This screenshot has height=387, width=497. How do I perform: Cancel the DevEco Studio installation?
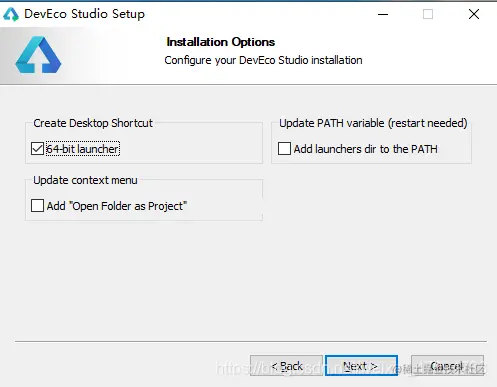(x=447, y=366)
